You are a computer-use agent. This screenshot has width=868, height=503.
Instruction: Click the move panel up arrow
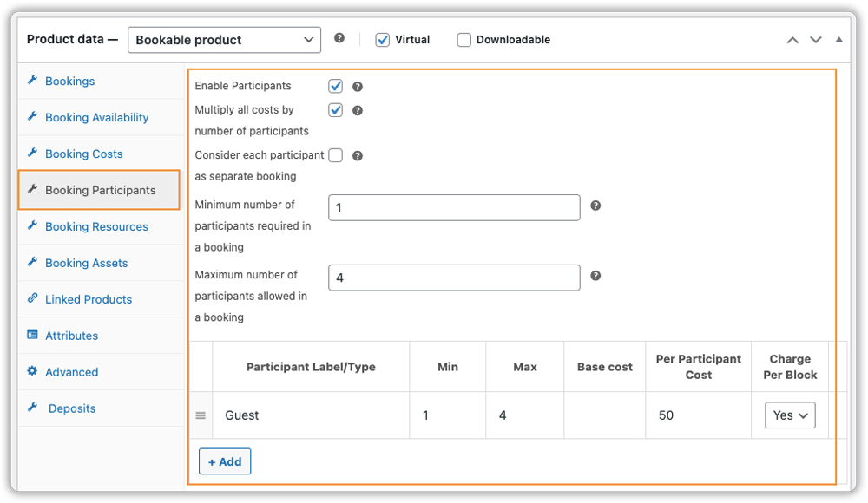pos(792,40)
